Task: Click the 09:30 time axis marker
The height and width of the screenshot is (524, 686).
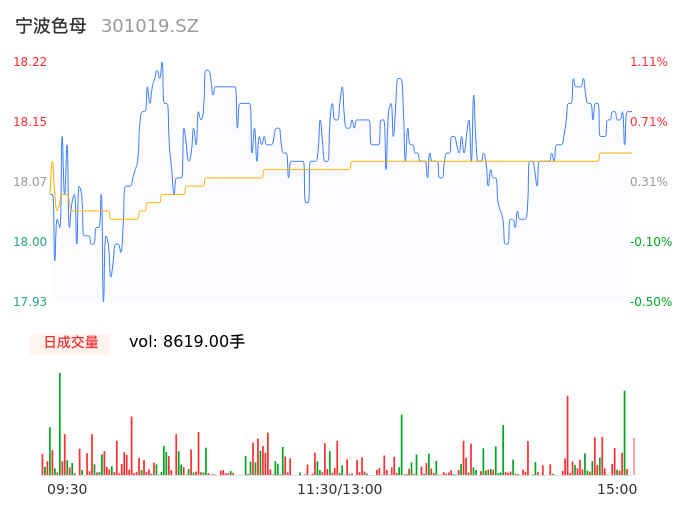Action: (x=67, y=489)
